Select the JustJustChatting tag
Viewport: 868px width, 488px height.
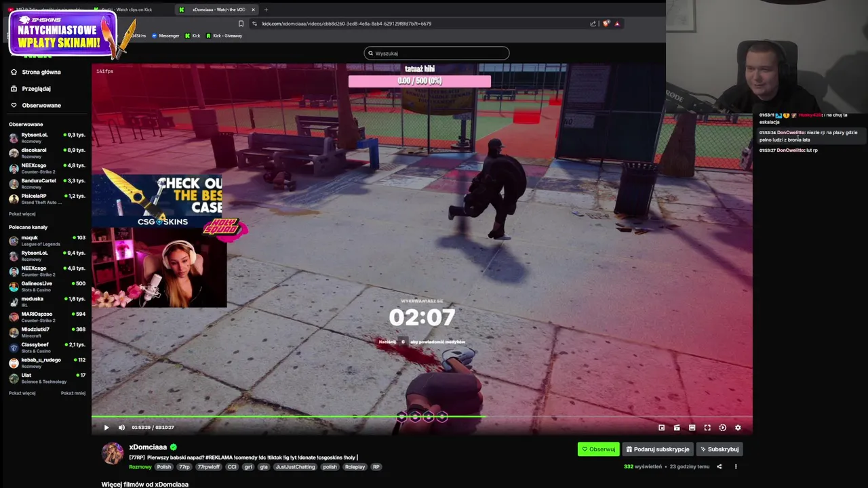coord(296,467)
